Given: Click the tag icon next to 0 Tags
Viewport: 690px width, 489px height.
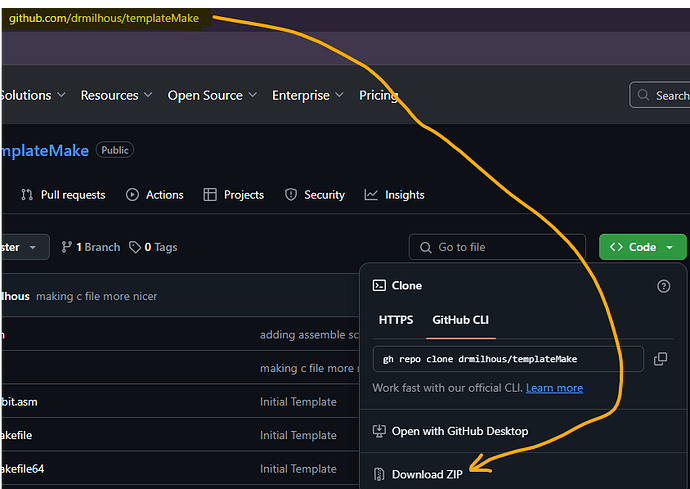Looking at the screenshot, I should (135, 247).
